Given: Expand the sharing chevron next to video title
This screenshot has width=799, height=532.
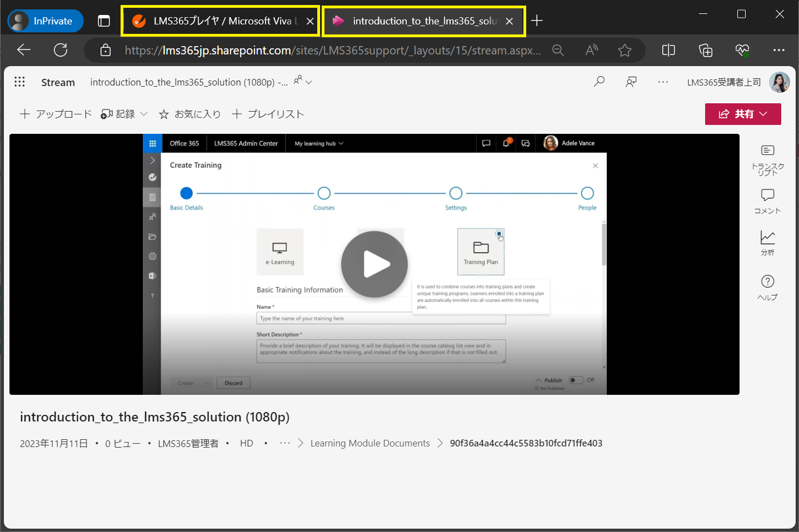Looking at the screenshot, I should click(x=309, y=82).
